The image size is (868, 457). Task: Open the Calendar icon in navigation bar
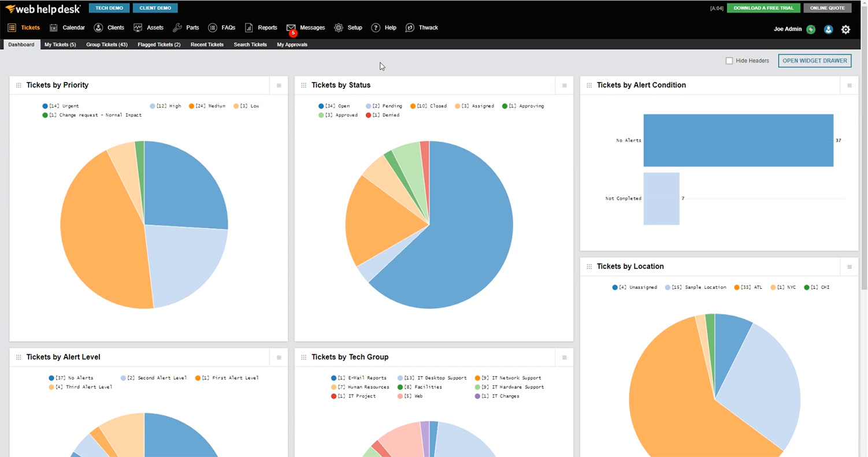coord(54,28)
